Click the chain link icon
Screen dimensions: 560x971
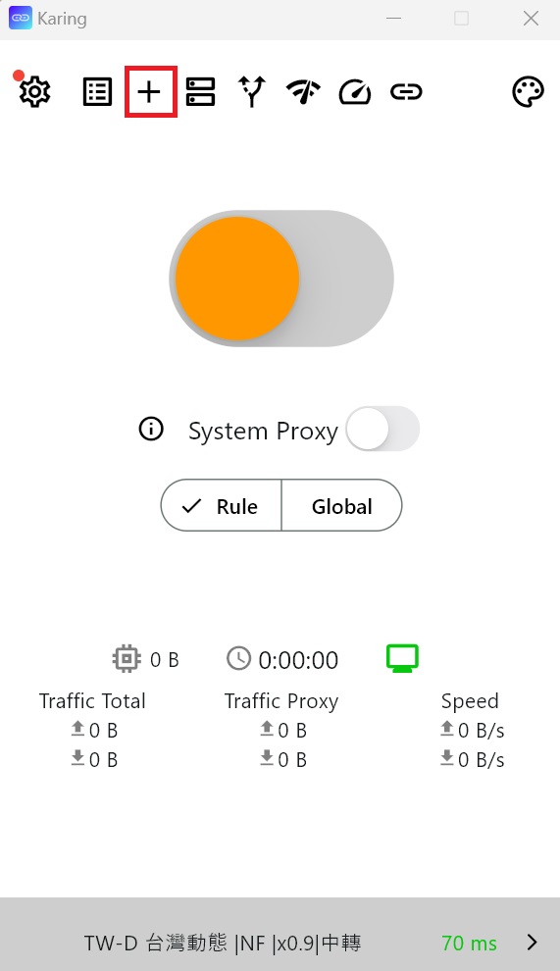406,91
